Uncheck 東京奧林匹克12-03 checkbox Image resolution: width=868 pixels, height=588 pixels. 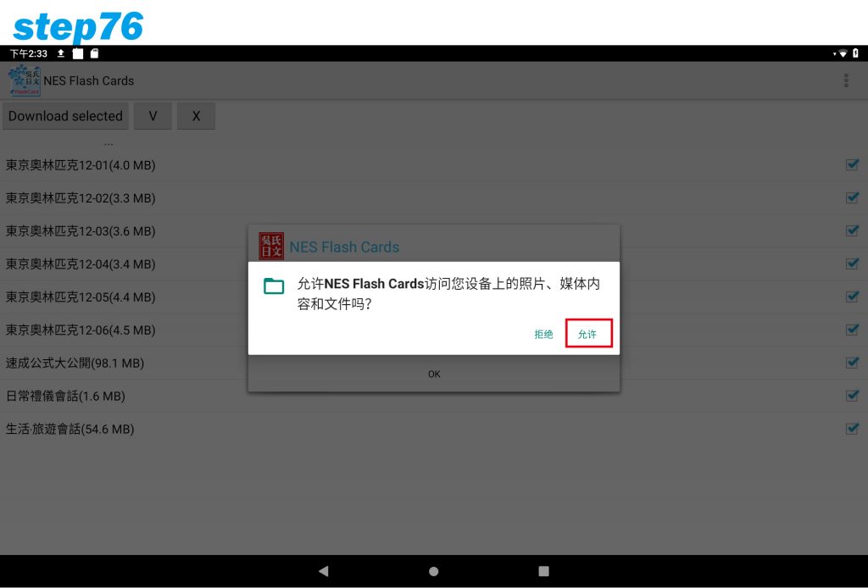[852, 230]
